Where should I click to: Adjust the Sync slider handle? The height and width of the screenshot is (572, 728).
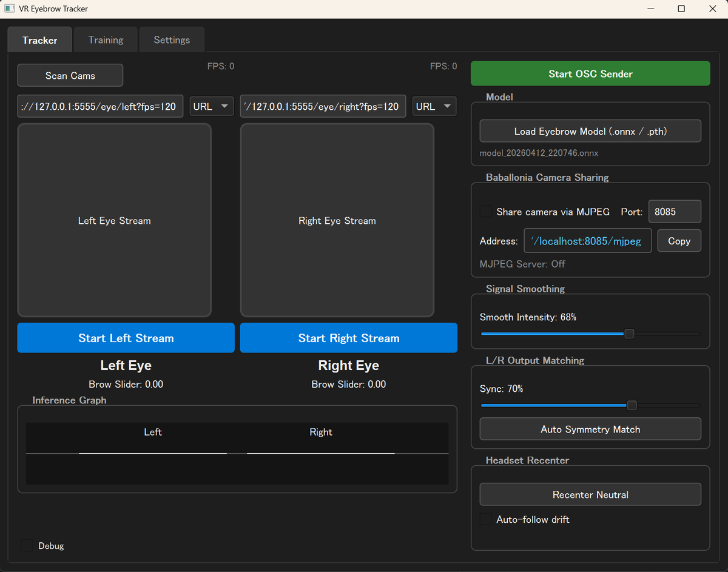[x=632, y=405]
